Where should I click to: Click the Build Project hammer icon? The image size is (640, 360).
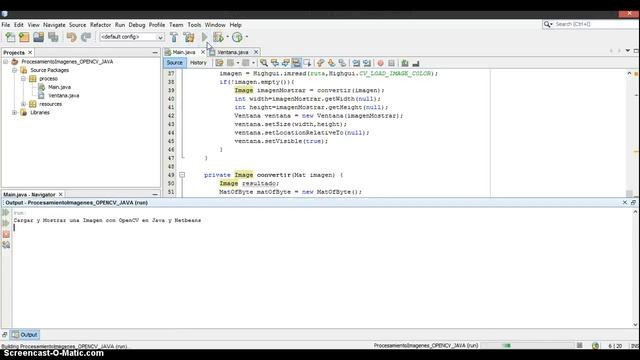pos(174,37)
